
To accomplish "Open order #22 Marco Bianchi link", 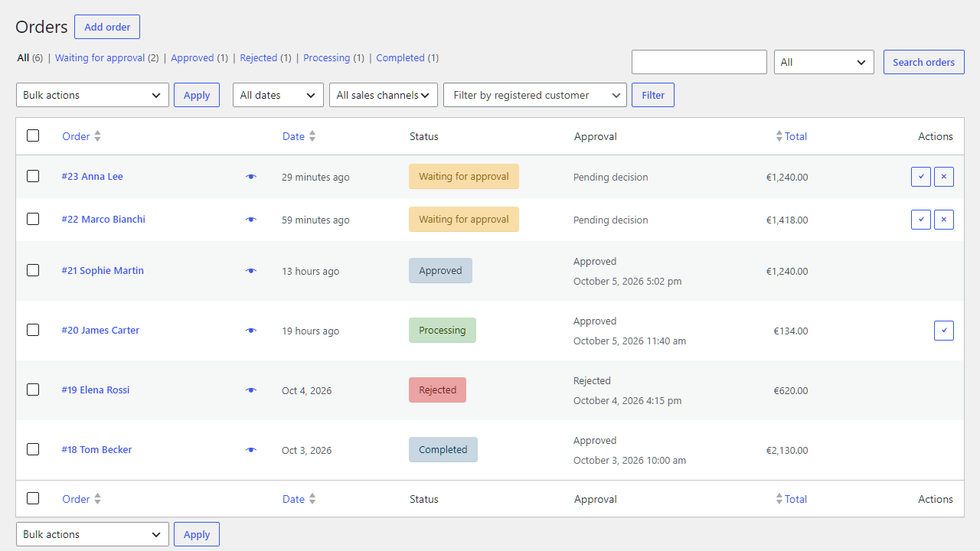I will pos(103,219).
